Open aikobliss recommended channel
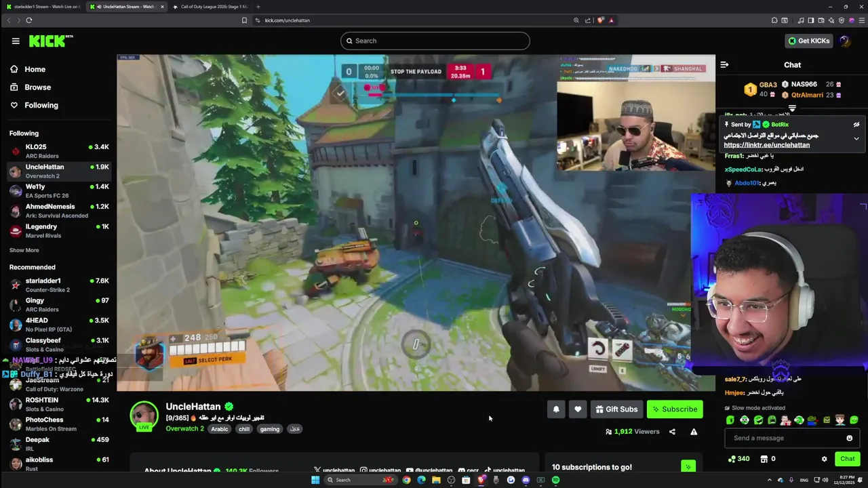This screenshot has width=868, height=488. pyautogui.click(x=59, y=464)
